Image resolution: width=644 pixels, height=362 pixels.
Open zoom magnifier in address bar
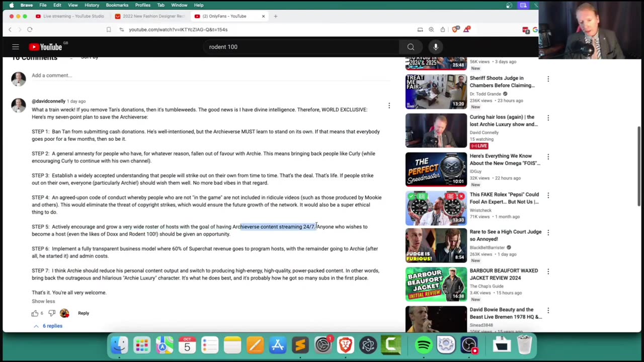point(431,30)
